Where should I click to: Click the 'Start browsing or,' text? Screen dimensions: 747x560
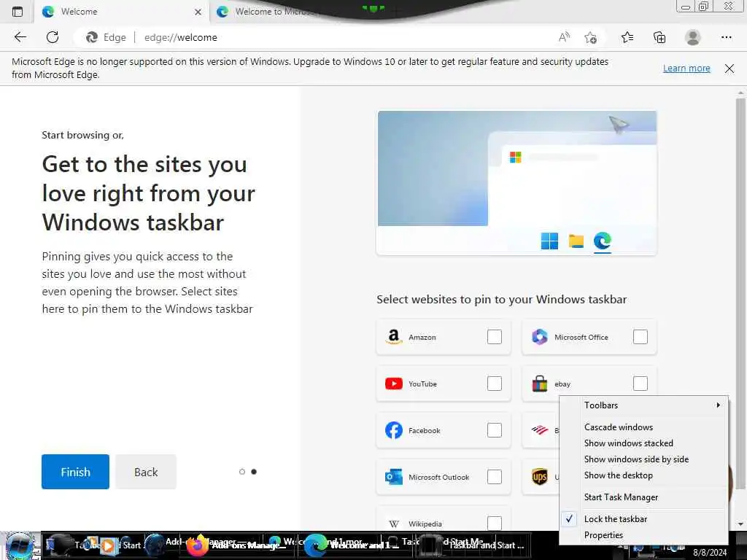83,135
